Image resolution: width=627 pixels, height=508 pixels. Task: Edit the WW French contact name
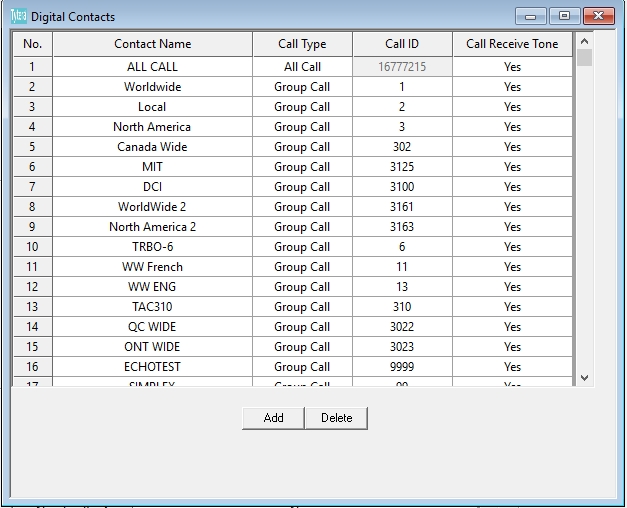(x=152, y=267)
